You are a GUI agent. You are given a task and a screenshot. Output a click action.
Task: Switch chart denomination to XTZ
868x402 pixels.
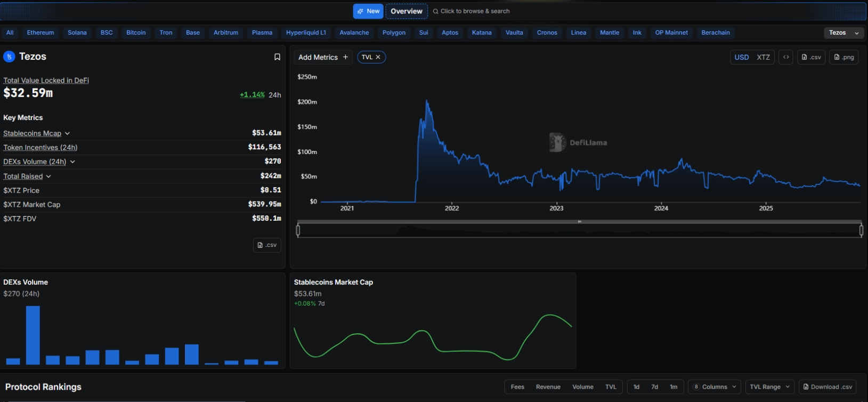(x=763, y=57)
